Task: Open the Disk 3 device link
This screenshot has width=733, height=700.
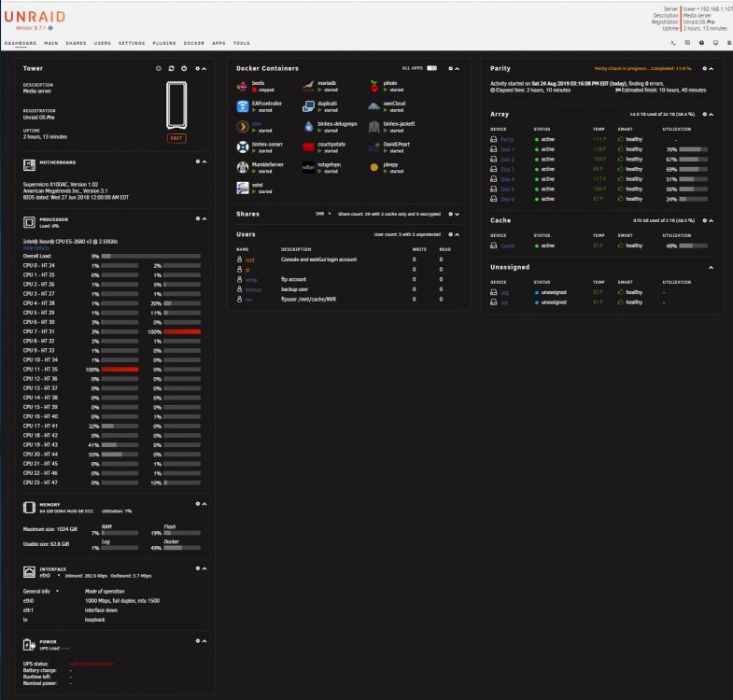Action: point(507,169)
